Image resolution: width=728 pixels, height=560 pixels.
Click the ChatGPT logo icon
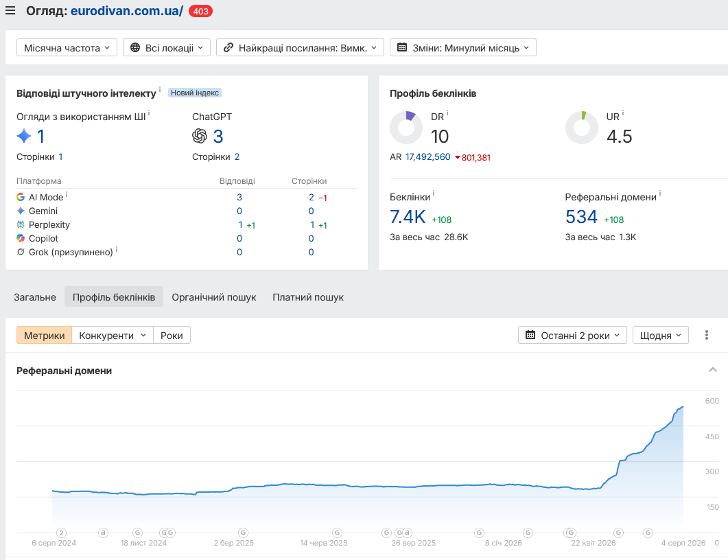point(200,136)
